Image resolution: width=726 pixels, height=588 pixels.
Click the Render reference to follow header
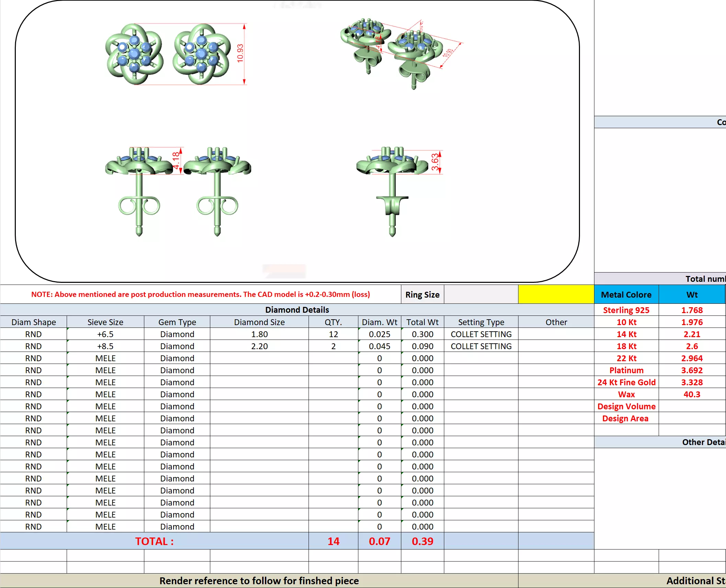[259, 581]
